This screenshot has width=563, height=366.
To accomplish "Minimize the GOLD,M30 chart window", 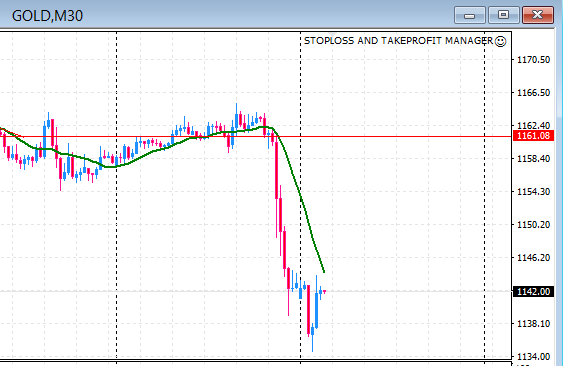I will [x=469, y=15].
